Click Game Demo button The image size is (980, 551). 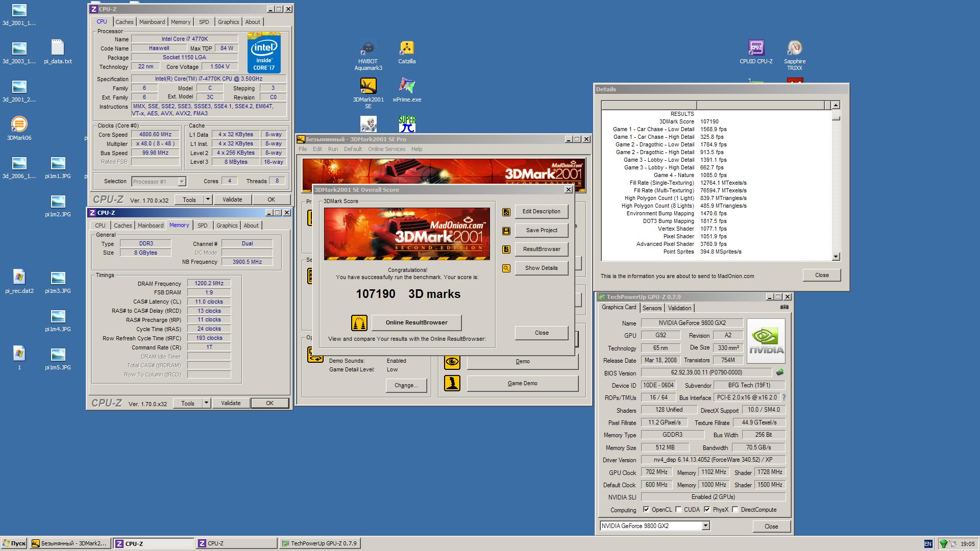click(x=522, y=384)
